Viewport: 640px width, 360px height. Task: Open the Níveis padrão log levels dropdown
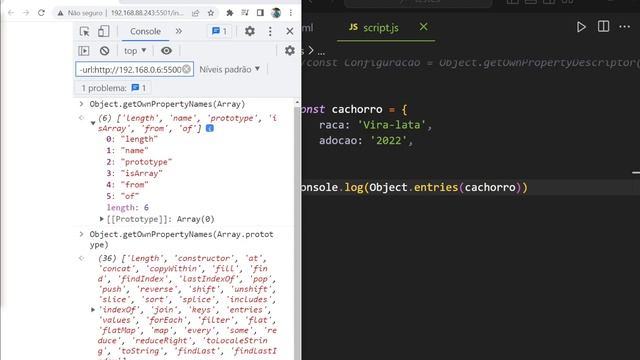[229, 69]
